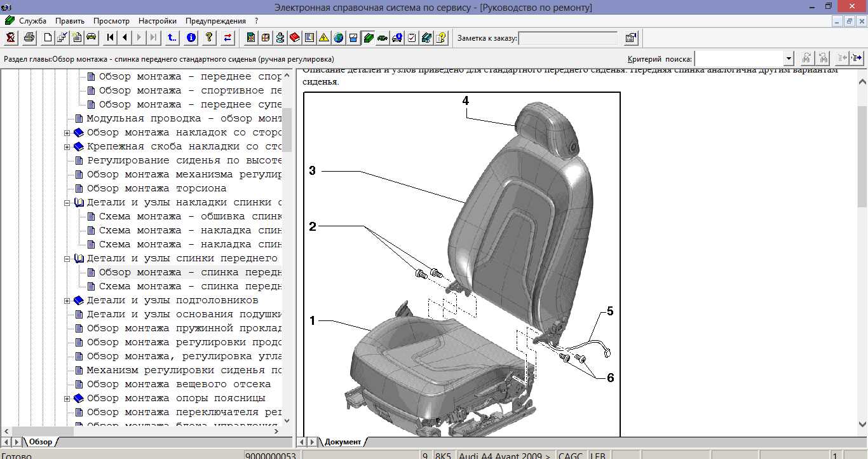Click the blue info circle icon

[x=191, y=38]
